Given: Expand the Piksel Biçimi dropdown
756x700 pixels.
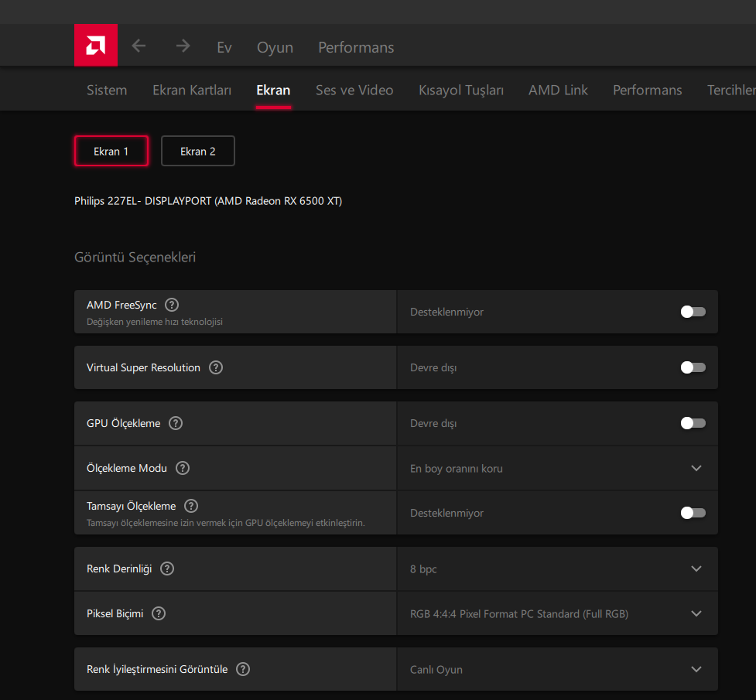Looking at the screenshot, I should pyautogui.click(x=696, y=613).
